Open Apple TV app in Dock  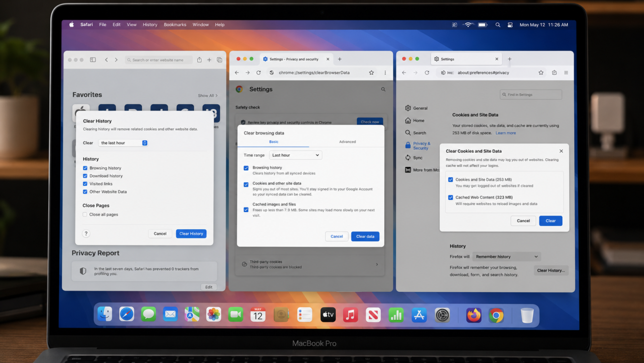pos(328,314)
